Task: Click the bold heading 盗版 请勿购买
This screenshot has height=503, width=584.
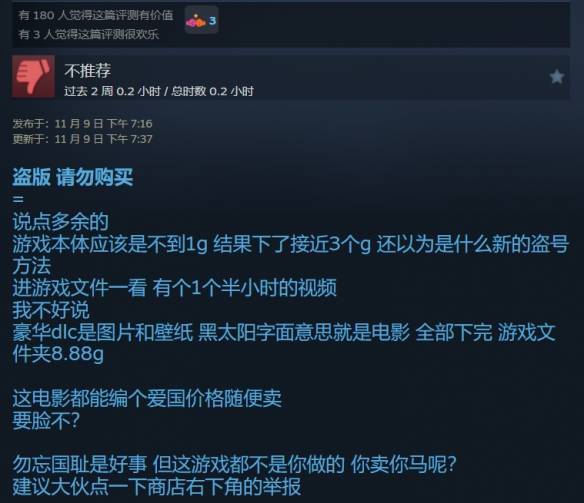Action: point(73,177)
